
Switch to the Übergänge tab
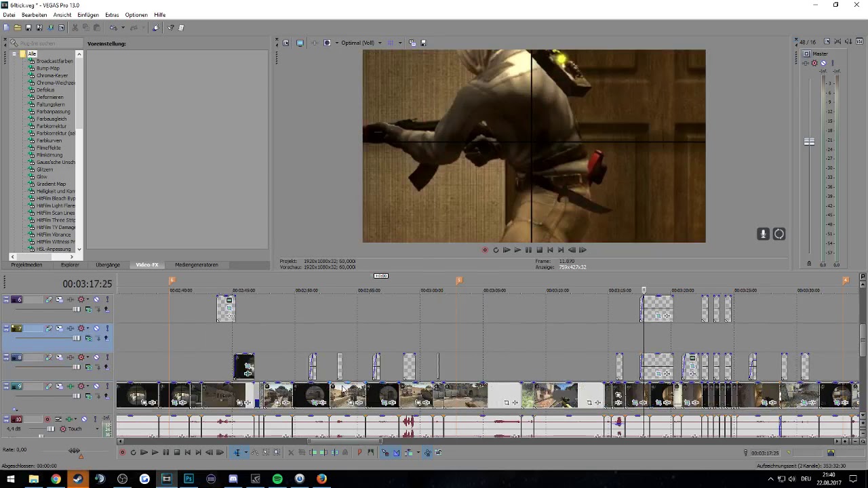pos(108,265)
